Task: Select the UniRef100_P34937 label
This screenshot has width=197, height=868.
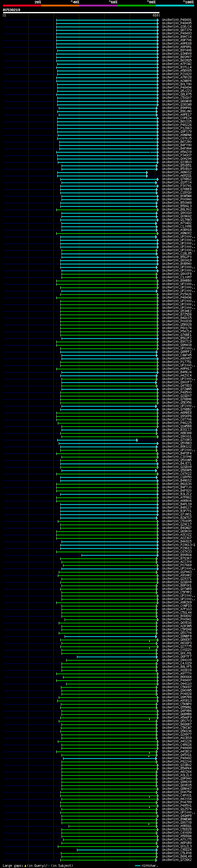Action: 177,155
